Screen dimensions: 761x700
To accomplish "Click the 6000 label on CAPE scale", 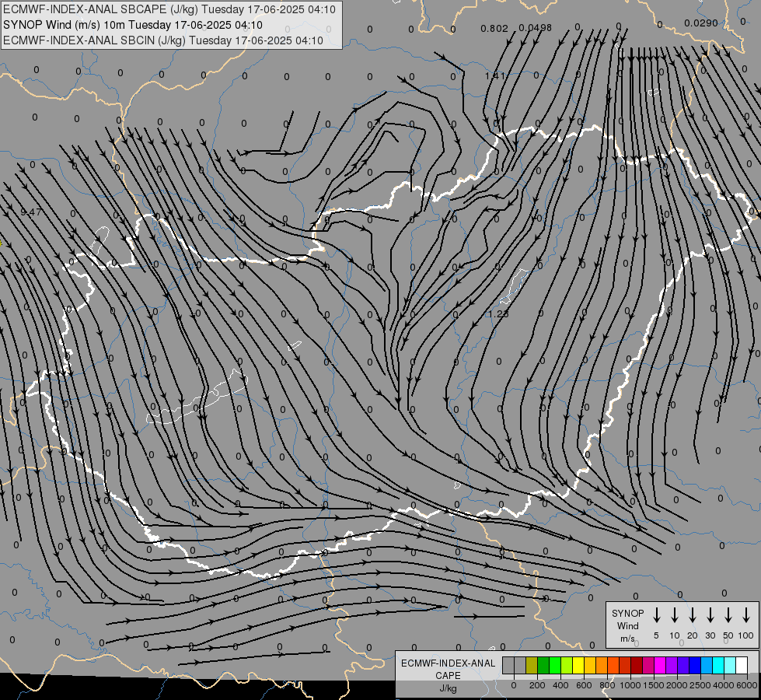I will click(747, 685).
